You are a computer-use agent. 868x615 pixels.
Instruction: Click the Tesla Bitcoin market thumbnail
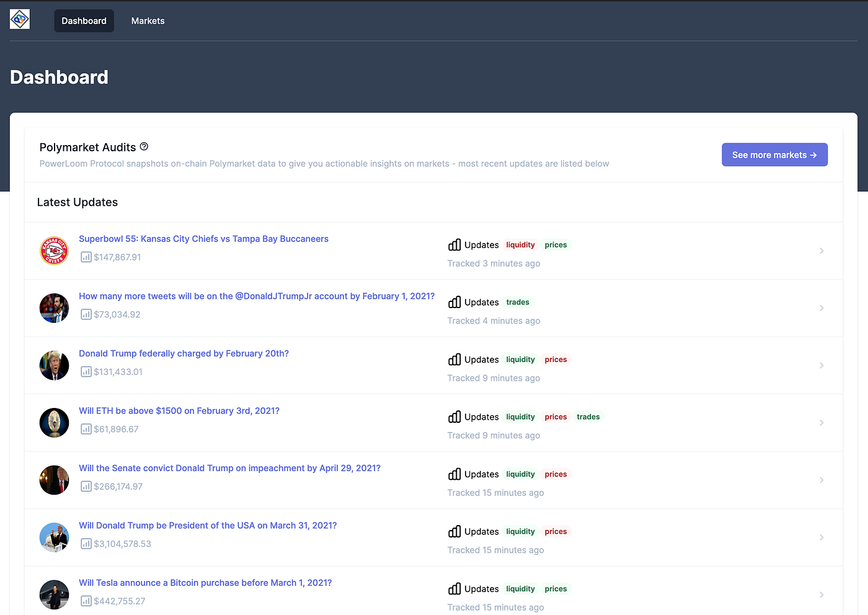(x=55, y=595)
